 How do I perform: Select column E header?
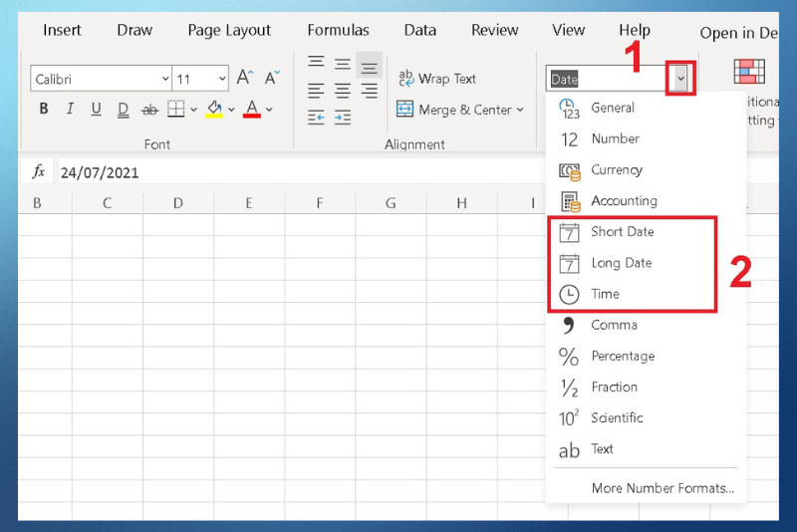[x=249, y=203]
